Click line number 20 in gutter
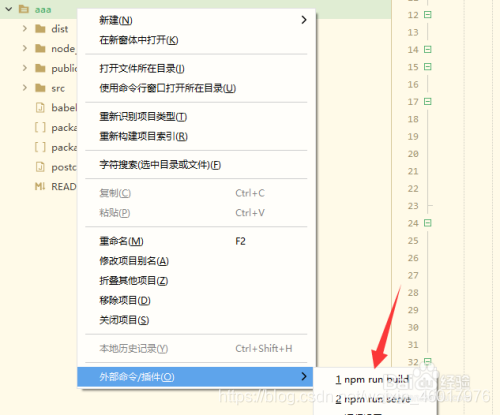The width and height of the screenshot is (500, 415). pos(413,154)
